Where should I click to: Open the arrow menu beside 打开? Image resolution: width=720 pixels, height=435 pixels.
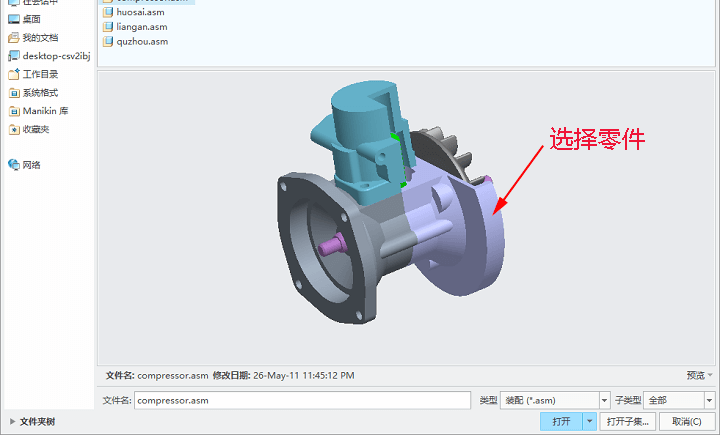590,422
